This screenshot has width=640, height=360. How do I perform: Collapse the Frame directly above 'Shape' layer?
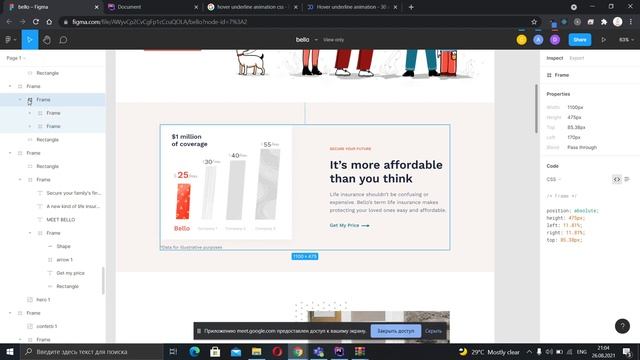click(x=30, y=233)
